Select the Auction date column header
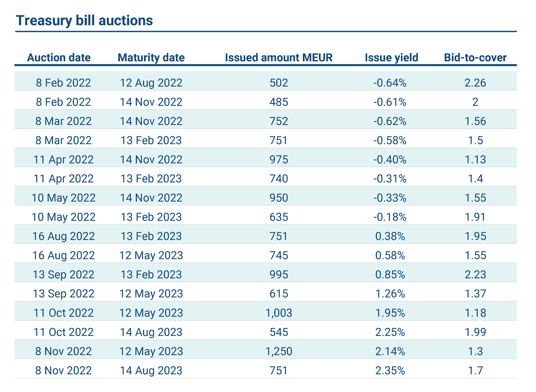Viewport: 536px width, 392px height. (x=59, y=58)
